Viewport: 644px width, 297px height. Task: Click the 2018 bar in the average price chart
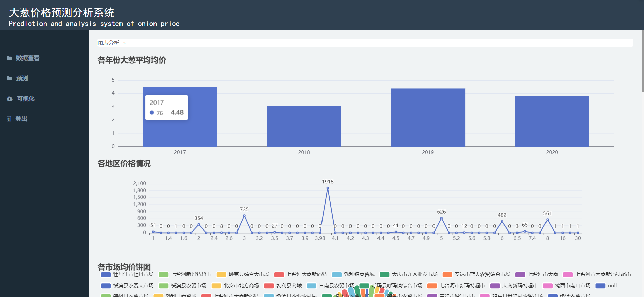304,126
